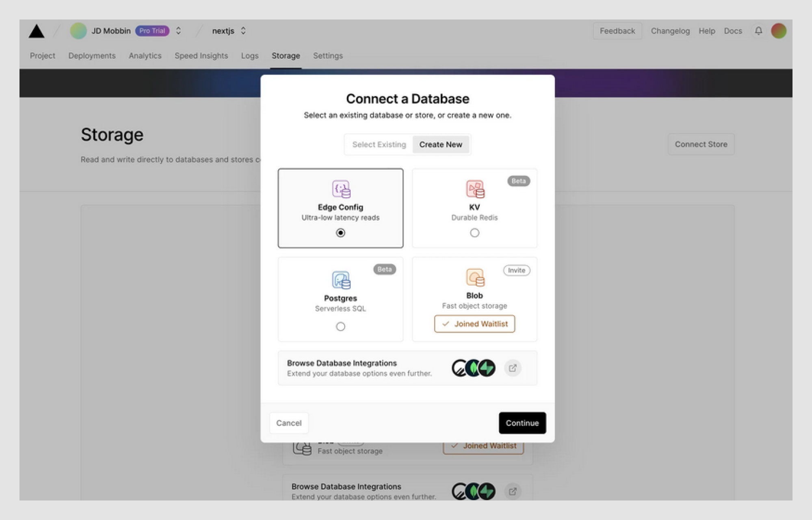The height and width of the screenshot is (520, 812).
Task: Open the Help link
Action: pos(707,31)
